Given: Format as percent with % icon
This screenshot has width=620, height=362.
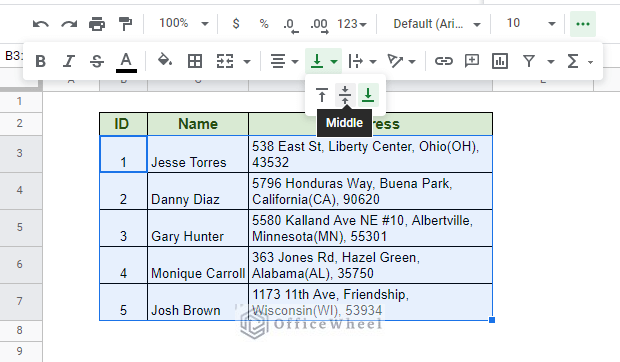Looking at the screenshot, I should click(264, 24).
